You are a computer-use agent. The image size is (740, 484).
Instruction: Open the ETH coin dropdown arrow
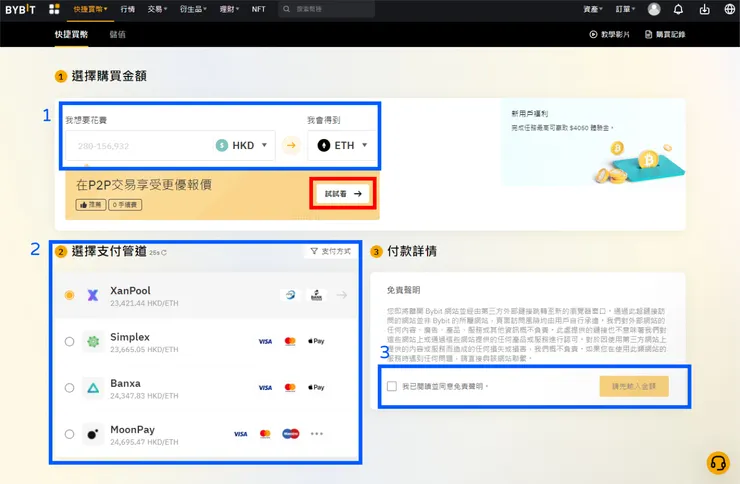364,145
